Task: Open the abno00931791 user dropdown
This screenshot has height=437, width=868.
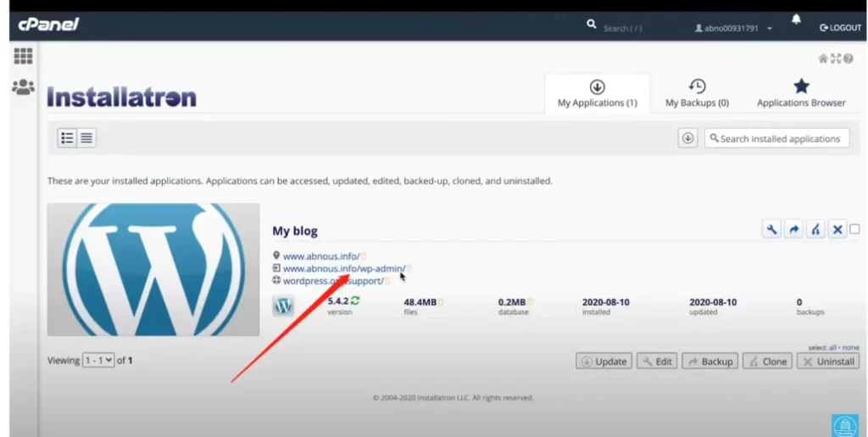Action: tap(733, 28)
